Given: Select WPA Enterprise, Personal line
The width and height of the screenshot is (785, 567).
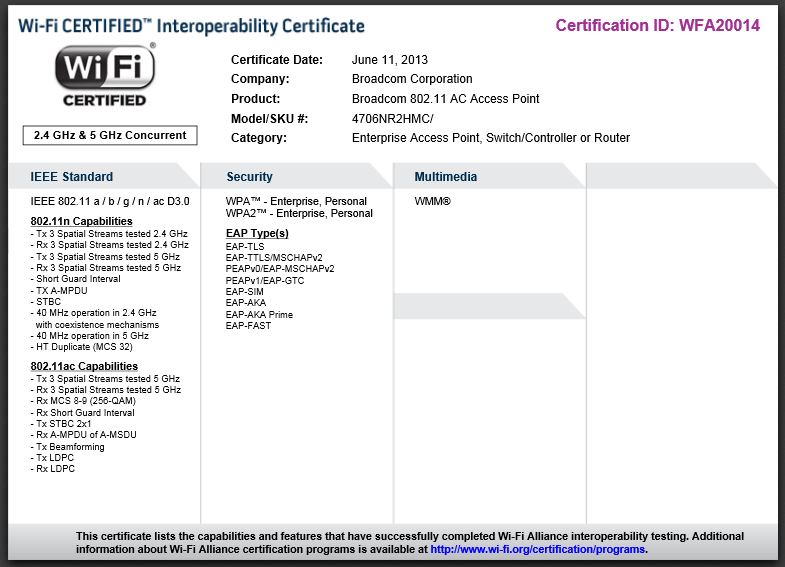Looking at the screenshot, I should (x=296, y=201).
